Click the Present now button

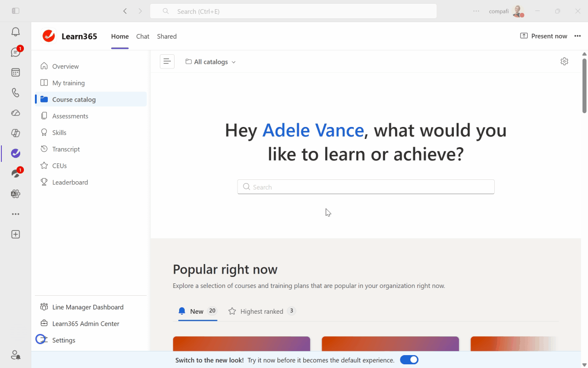pos(543,36)
